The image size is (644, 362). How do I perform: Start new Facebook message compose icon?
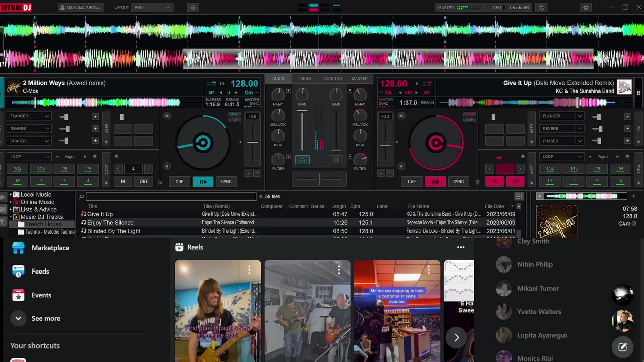coord(622,347)
